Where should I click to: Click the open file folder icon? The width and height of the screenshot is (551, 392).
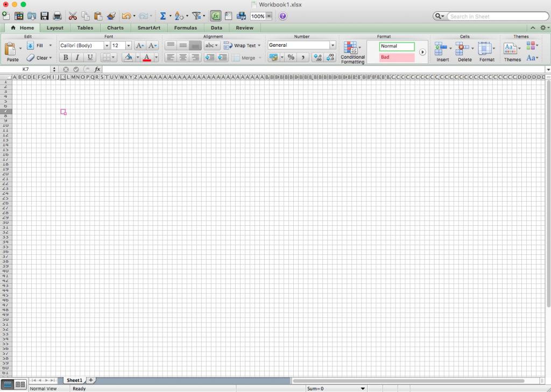coord(32,16)
